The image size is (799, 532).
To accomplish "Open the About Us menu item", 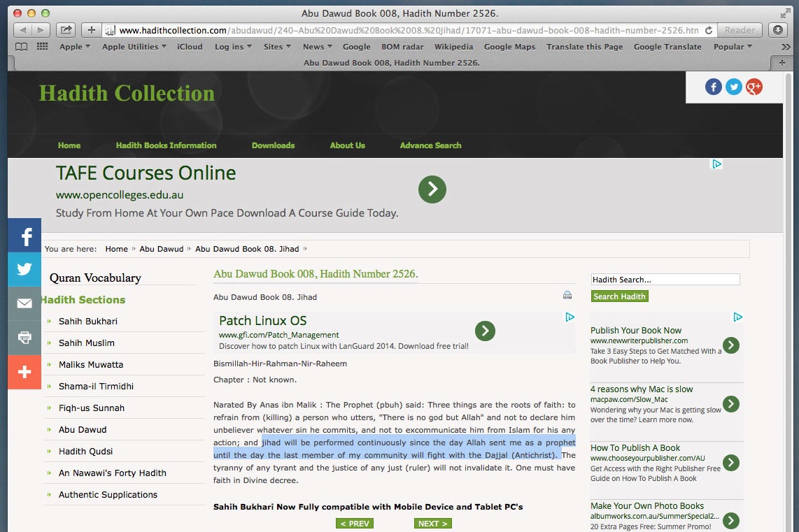I will [348, 145].
